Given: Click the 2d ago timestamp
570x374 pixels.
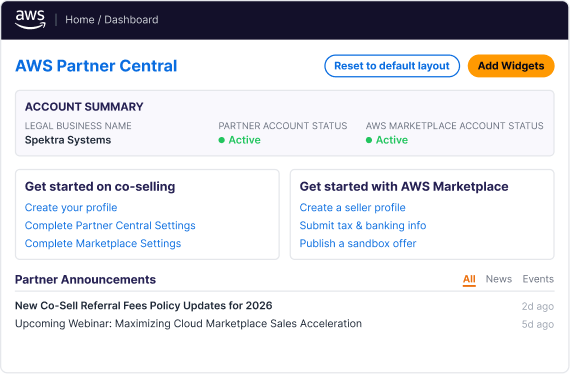Looking at the screenshot, I should click(x=538, y=306).
